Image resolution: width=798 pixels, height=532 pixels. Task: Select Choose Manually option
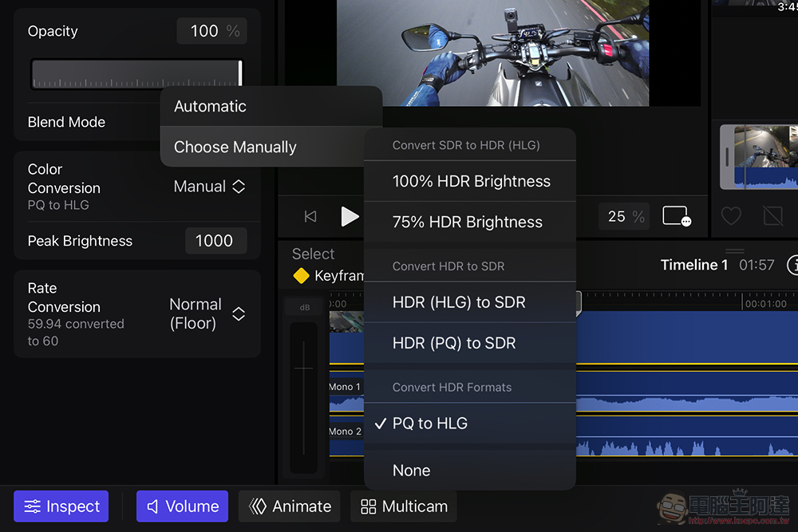pos(263,147)
